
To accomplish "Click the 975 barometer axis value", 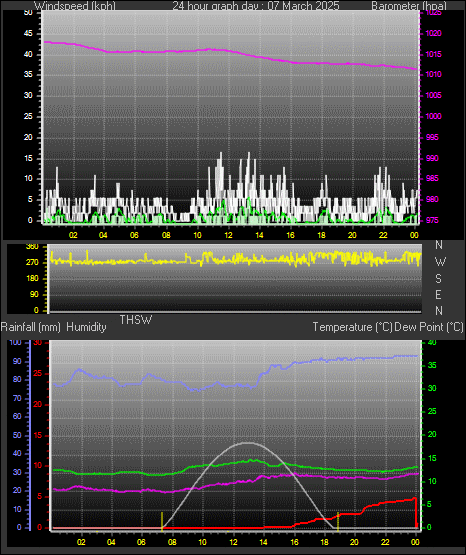I will pos(432,220).
